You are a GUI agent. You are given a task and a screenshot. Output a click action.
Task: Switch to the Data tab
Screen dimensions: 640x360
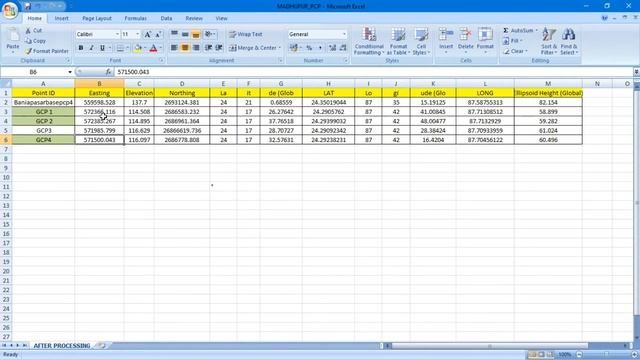pyautogui.click(x=166, y=18)
